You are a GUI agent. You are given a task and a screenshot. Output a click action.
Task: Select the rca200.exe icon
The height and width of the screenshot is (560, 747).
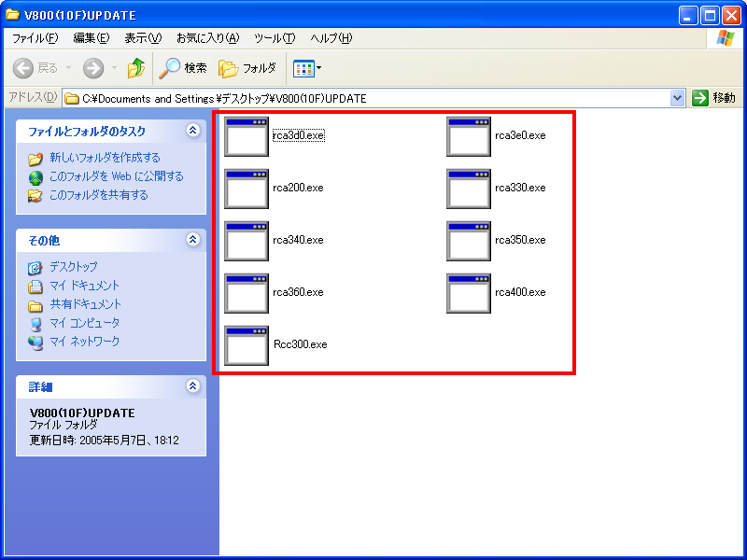pyautogui.click(x=247, y=189)
